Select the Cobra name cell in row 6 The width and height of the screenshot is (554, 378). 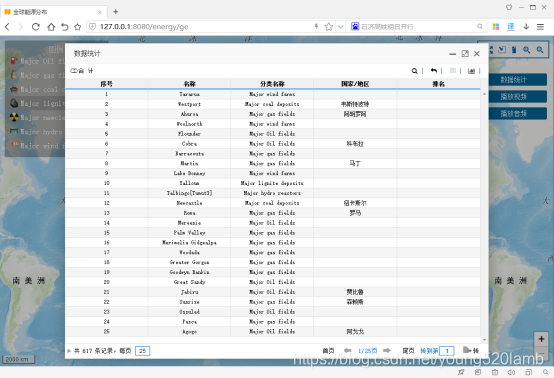point(189,144)
